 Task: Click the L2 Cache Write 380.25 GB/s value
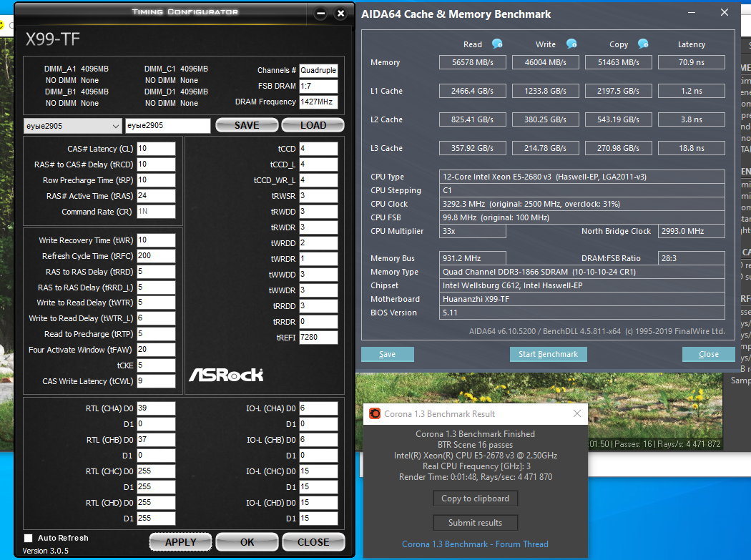pyautogui.click(x=546, y=119)
